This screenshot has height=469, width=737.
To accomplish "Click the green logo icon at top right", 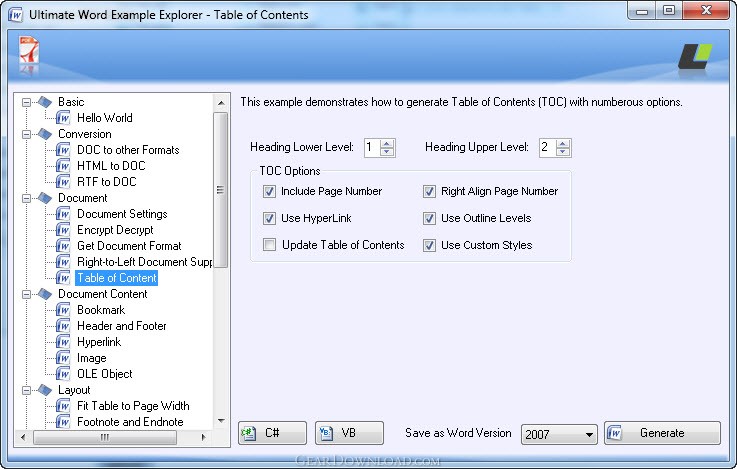I will pyautogui.click(x=695, y=57).
